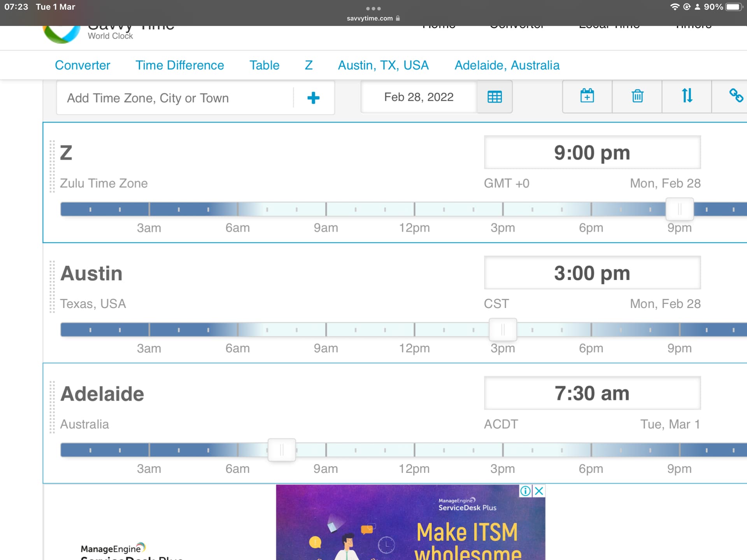Viewport: 747px width, 560px height.
Task: Click the chain link share icon
Action: (x=735, y=96)
